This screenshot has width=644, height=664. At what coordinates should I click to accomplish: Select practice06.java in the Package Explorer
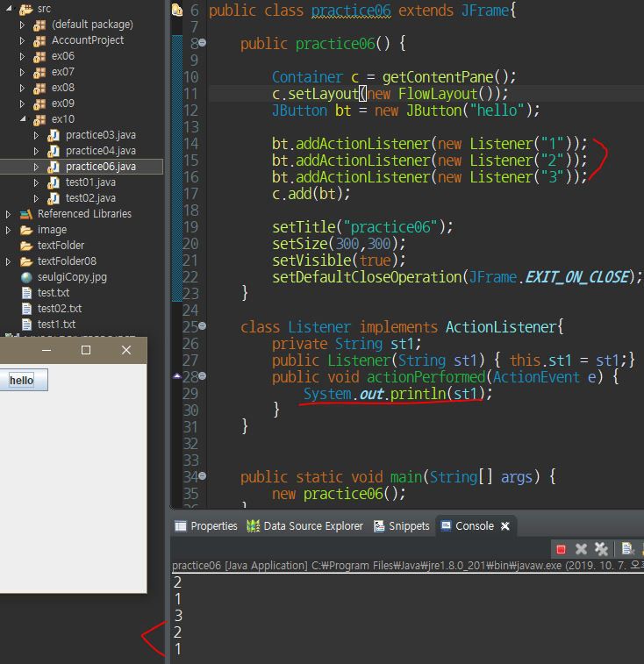click(101, 167)
